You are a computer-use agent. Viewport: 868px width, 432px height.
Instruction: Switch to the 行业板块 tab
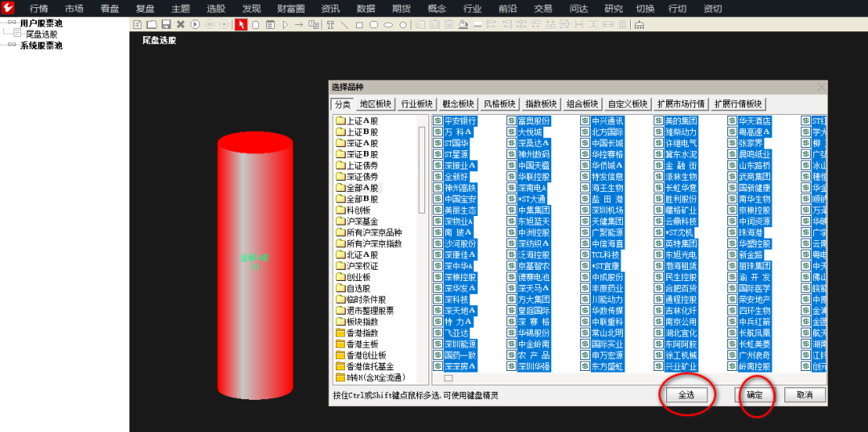click(x=416, y=104)
